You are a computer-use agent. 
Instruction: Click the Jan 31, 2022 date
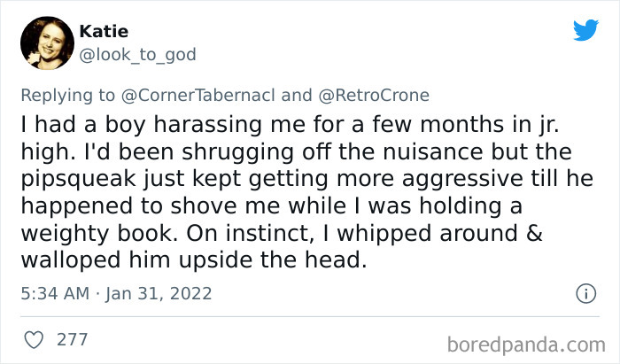(x=157, y=292)
